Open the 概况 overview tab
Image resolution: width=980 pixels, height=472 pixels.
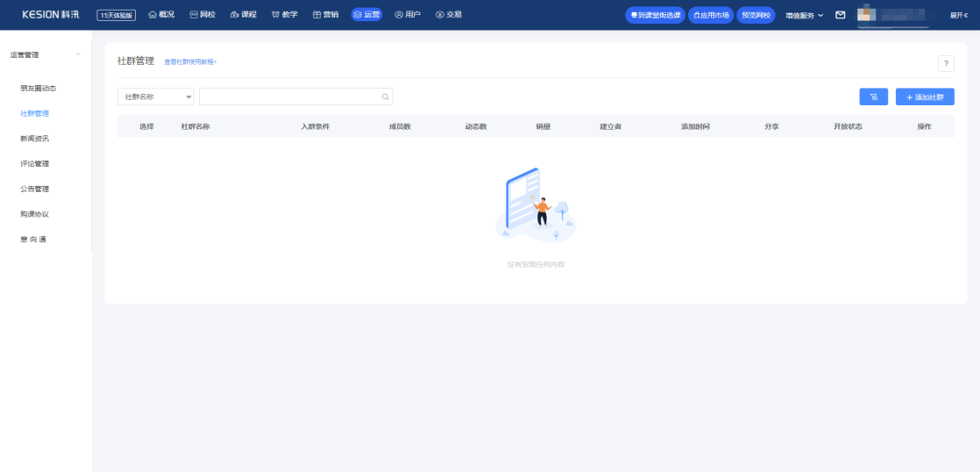(x=161, y=14)
